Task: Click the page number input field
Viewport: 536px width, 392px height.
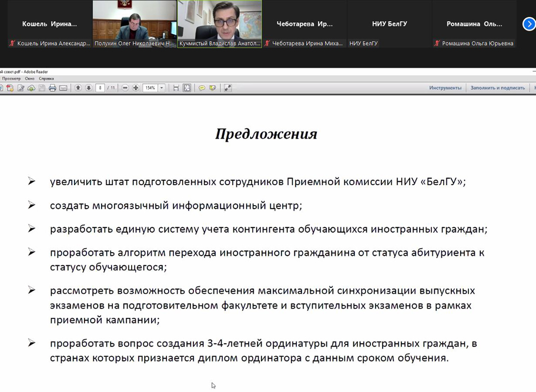Action: pos(101,88)
